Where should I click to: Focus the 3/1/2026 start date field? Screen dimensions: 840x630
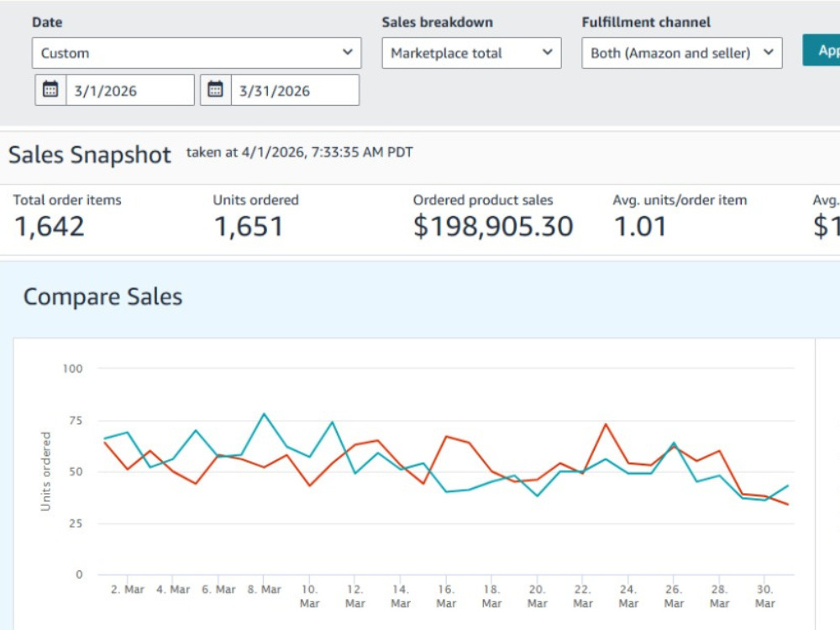pyautogui.click(x=130, y=90)
